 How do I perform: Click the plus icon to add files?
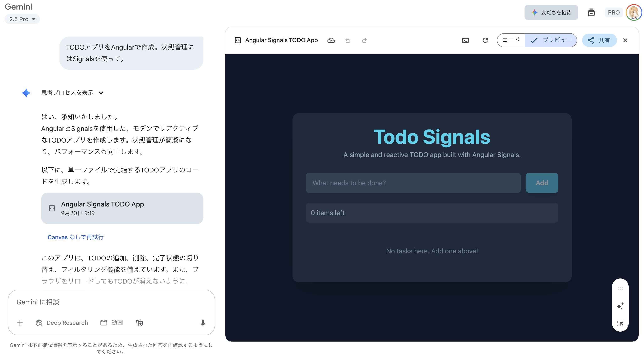pyautogui.click(x=20, y=322)
